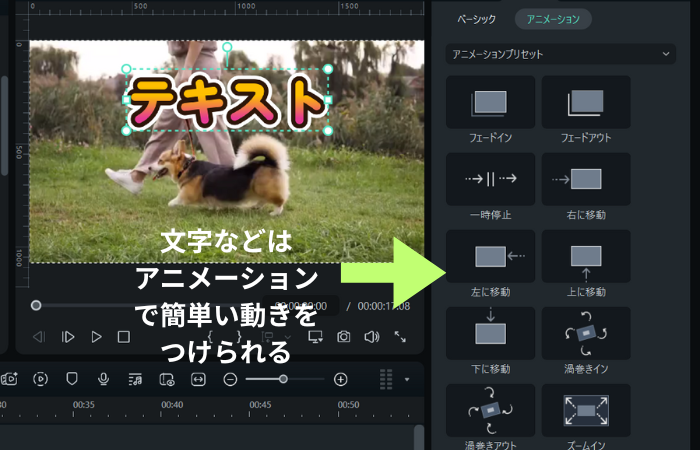Open the AI clip tool in timeline toolbar
The height and width of the screenshot is (450, 700).
click(9, 379)
